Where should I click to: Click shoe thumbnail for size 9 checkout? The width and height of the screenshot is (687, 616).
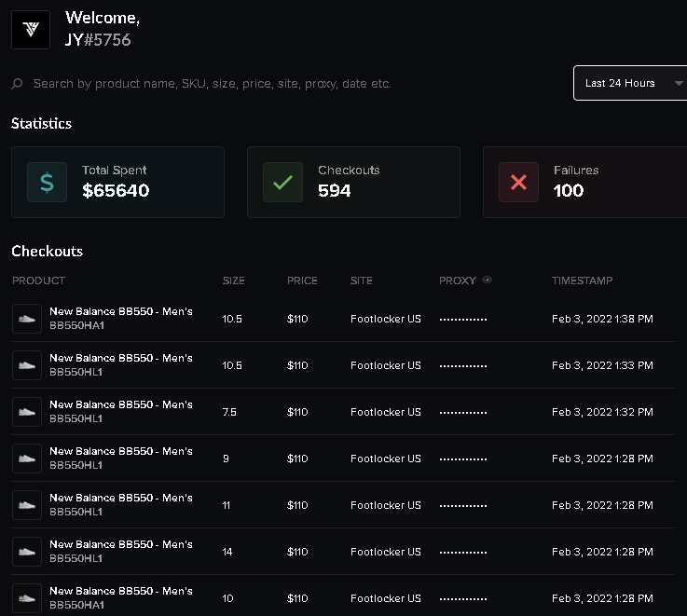pyautogui.click(x=27, y=459)
